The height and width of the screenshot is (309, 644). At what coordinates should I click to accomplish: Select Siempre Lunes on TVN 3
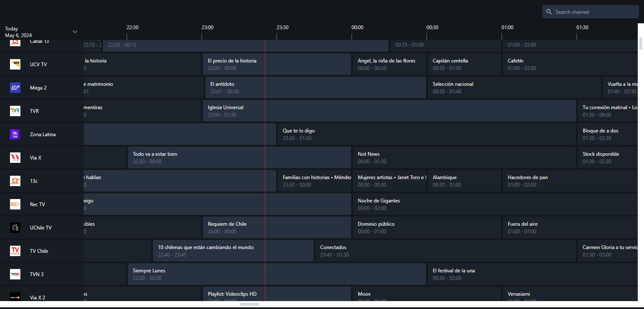point(277,274)
